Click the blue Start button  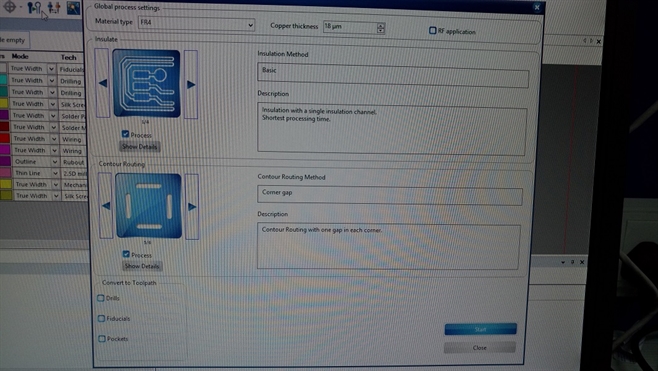[480, 329]
